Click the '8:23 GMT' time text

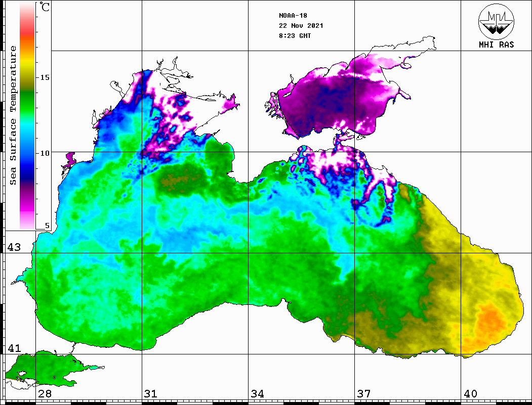tap(295, 35)
